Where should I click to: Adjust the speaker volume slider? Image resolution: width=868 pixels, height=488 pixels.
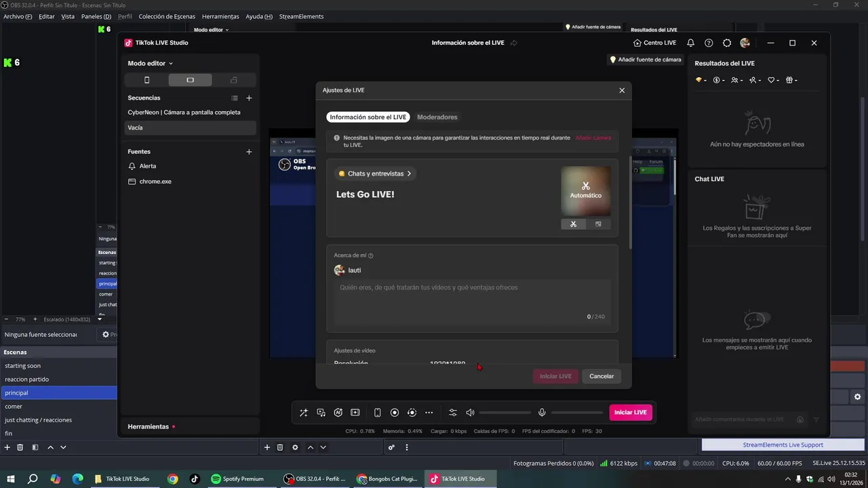coord(505,413)
